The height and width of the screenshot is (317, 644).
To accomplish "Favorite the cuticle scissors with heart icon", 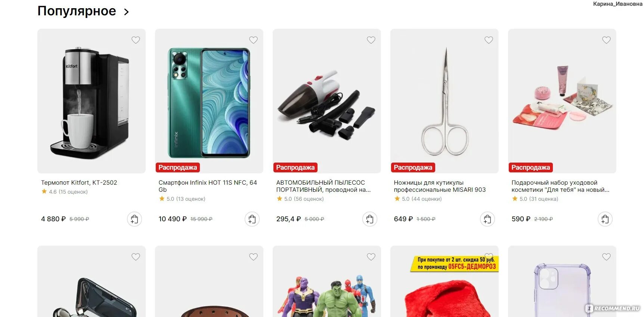I will coord(489,40).
